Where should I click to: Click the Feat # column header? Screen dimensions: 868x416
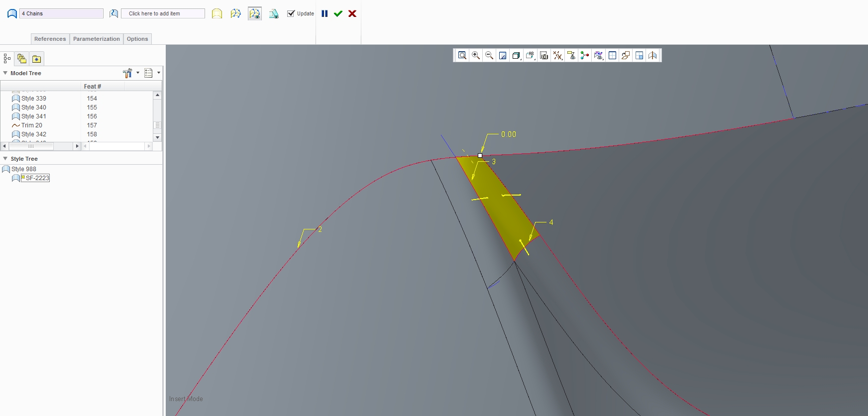coord(93,86)
